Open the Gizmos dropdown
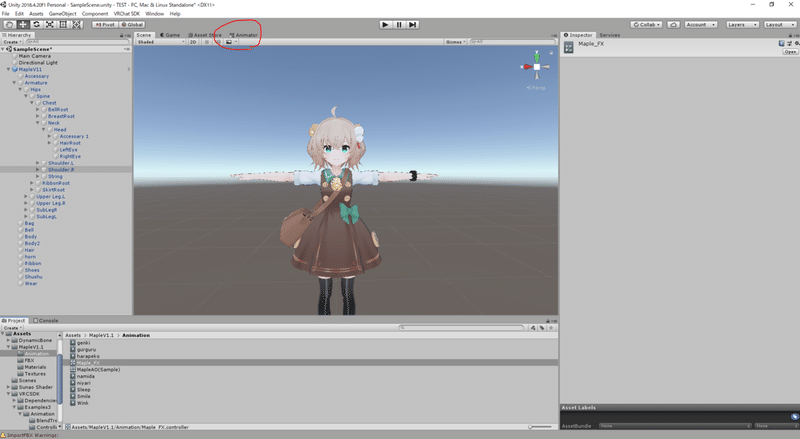Viewport: 800px width, 439px height. (x=455, y=42)
